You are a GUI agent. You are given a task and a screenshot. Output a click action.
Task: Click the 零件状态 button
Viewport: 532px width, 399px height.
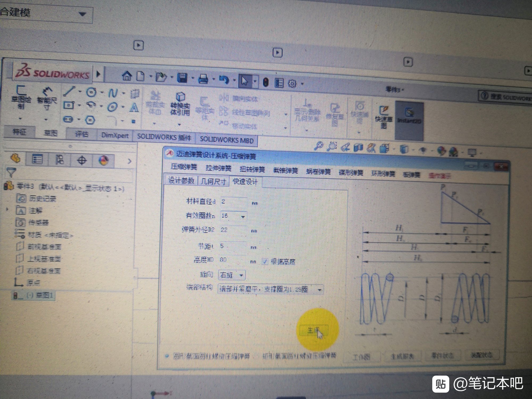442,355
